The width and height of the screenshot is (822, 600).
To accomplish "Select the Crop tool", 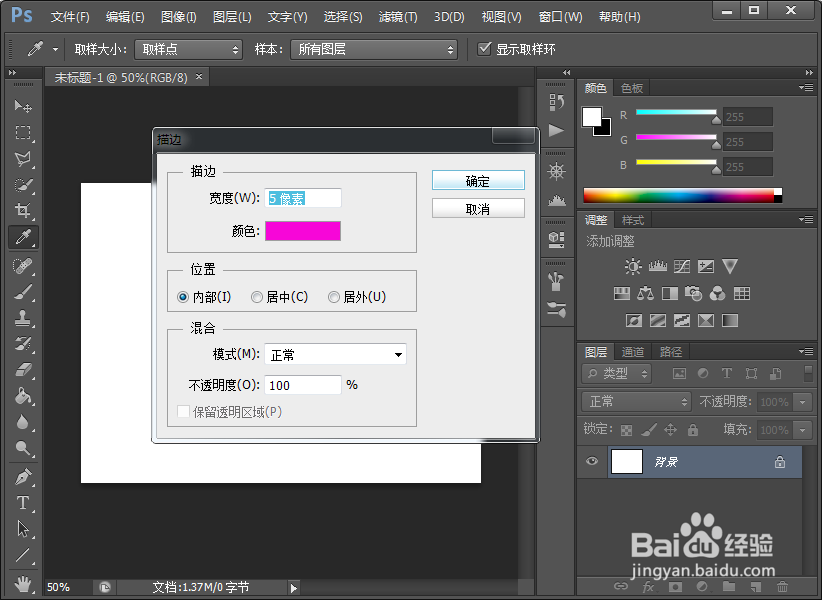I will 22,209.
